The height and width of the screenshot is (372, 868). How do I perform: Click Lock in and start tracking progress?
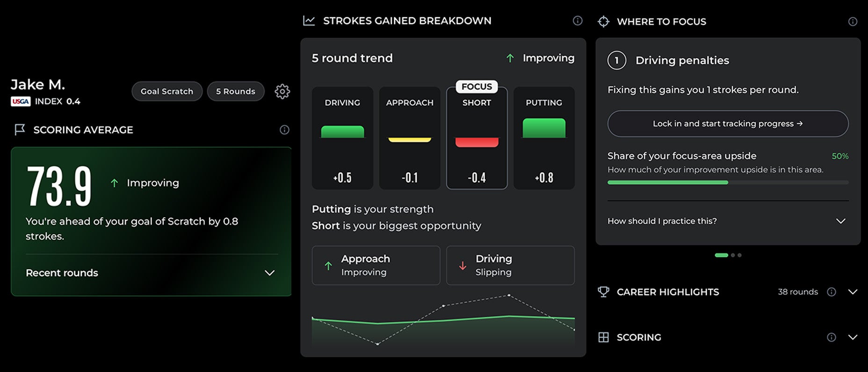coord(728,124)
